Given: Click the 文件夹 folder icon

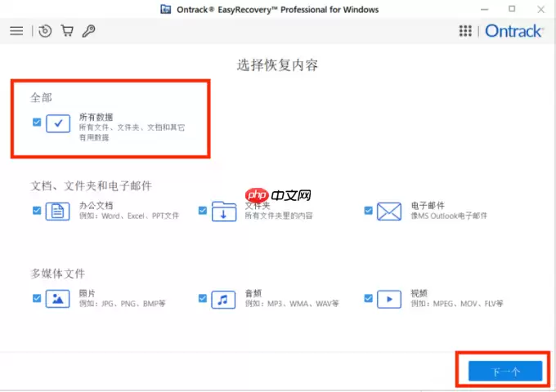Looking at the screenshot, I should [x=224, y=212].
